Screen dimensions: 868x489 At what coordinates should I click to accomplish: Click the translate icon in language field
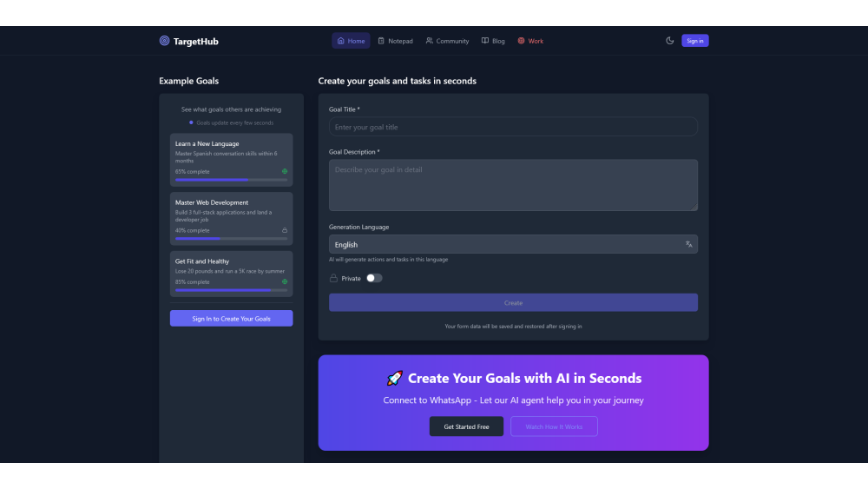688,244
